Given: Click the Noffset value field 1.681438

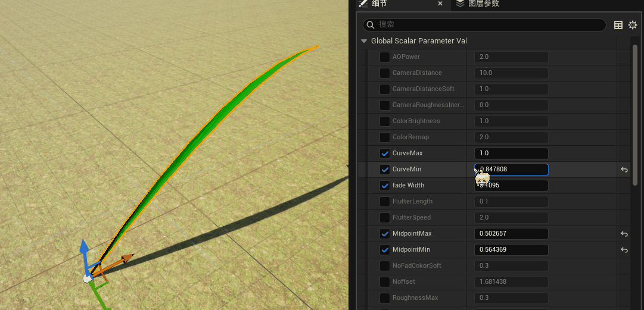Looking at the screenshot, I should [511, 281].
